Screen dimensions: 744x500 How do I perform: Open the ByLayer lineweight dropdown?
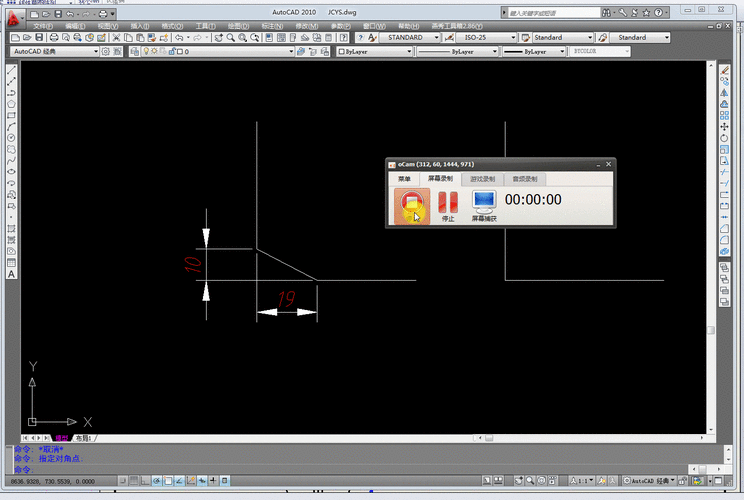point(534,51)
